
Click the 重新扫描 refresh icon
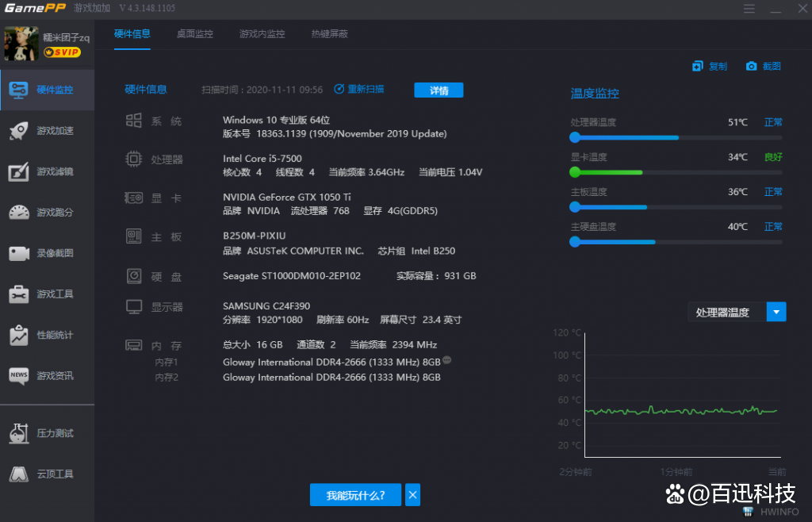coord(339,89)
